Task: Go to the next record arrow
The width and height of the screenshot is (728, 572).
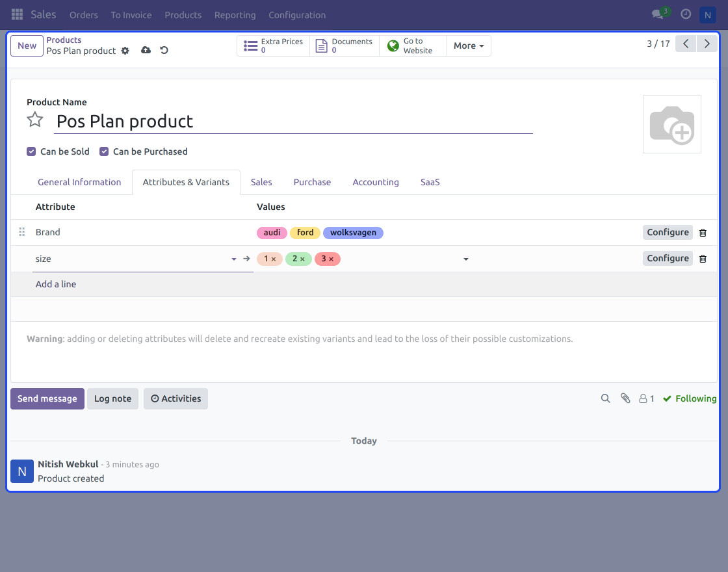Action: (707, 44)
